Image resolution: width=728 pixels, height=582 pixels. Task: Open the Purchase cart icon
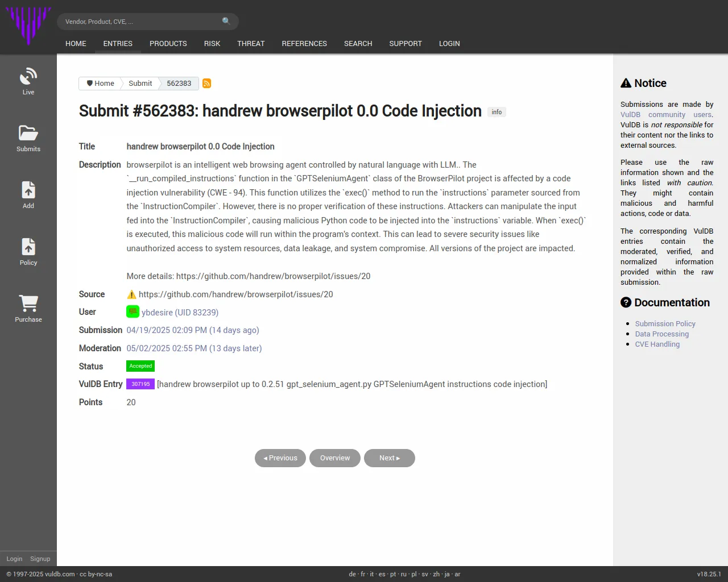[28, 303]
